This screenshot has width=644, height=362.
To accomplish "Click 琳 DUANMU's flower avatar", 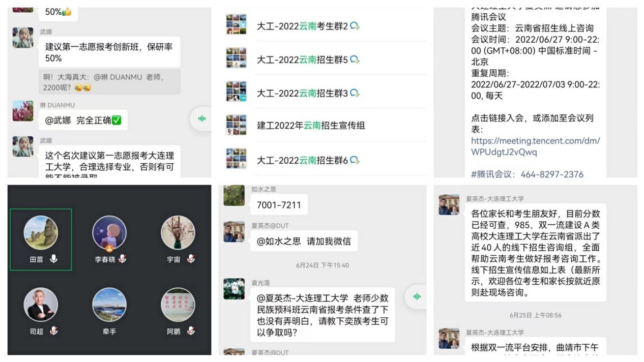I will (23, 111).
